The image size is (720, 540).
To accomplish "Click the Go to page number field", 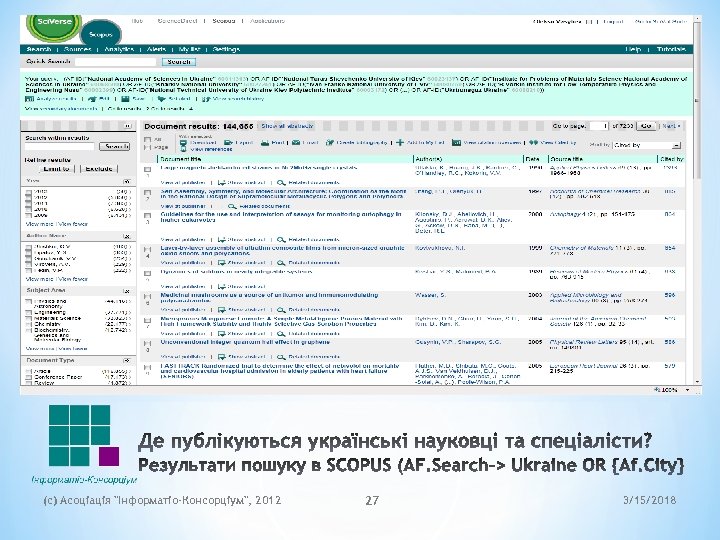I will (599, 126).
